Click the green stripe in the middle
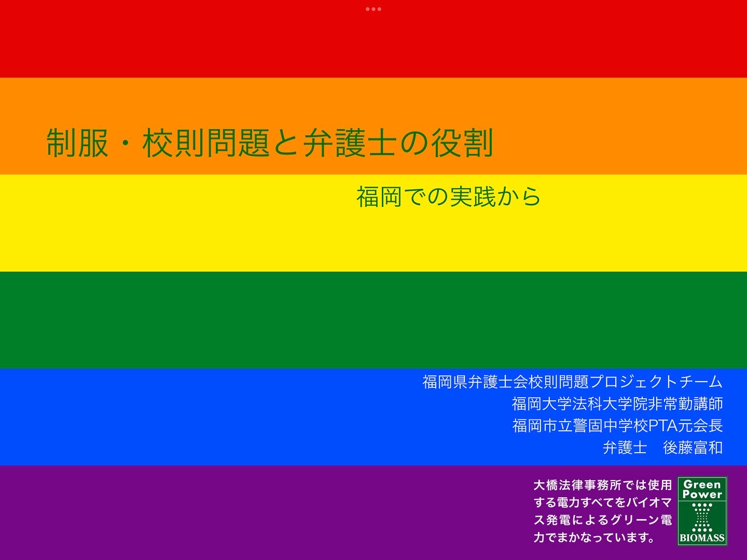 tap(374, 319)
